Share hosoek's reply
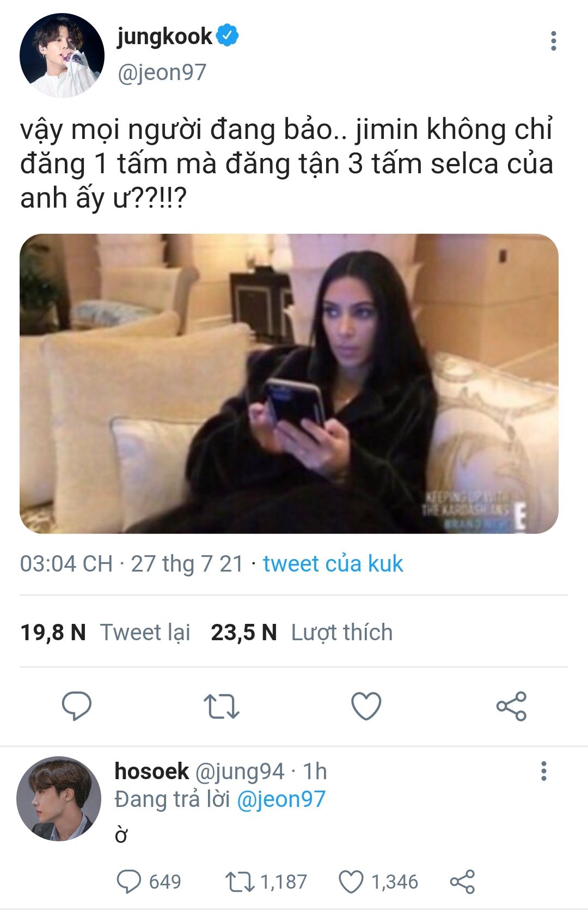Screen dimensions: 588x923 [x=462, y=882]
